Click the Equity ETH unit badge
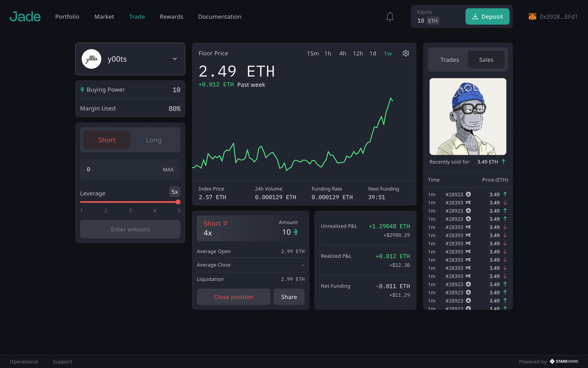588x368 pixels. click(433, 21)
